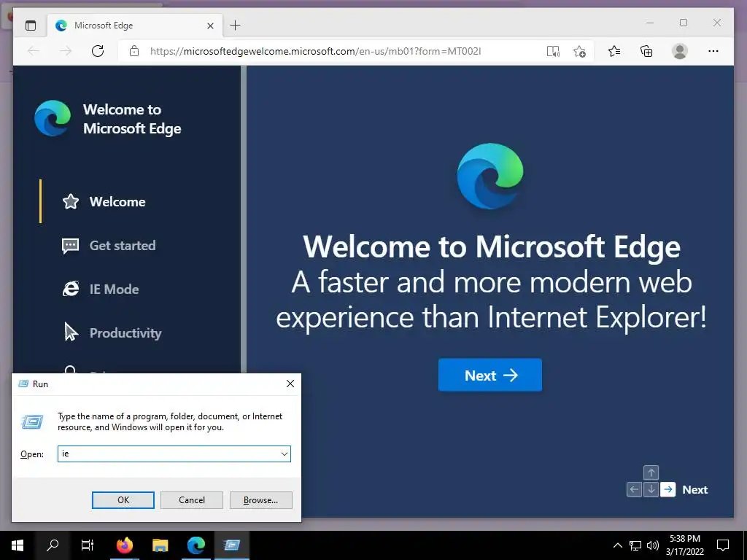Show hidden system tray icons
The width and height of the screenshot is (747, 560).
point(617,545)
